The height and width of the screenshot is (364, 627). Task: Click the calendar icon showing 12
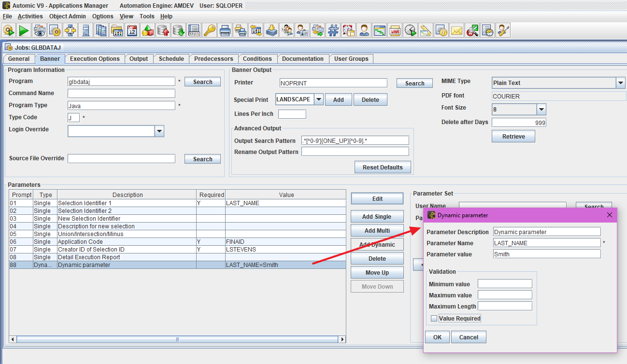point(132,31)
